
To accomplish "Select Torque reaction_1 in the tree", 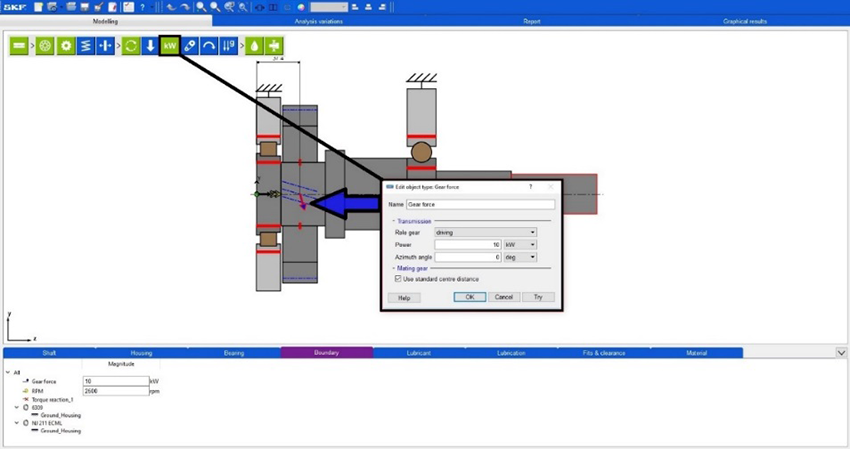I will click(x=52, y=400).
